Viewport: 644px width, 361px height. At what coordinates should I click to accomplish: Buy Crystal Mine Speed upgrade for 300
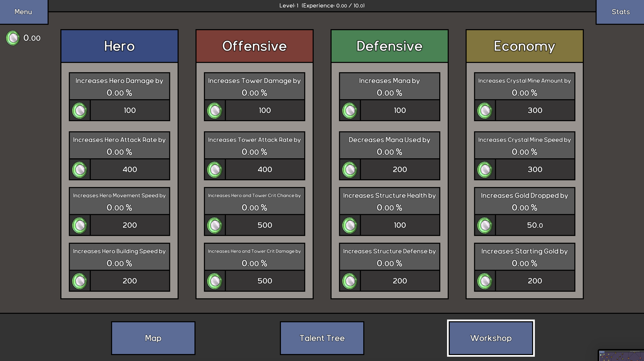[535, 169]
